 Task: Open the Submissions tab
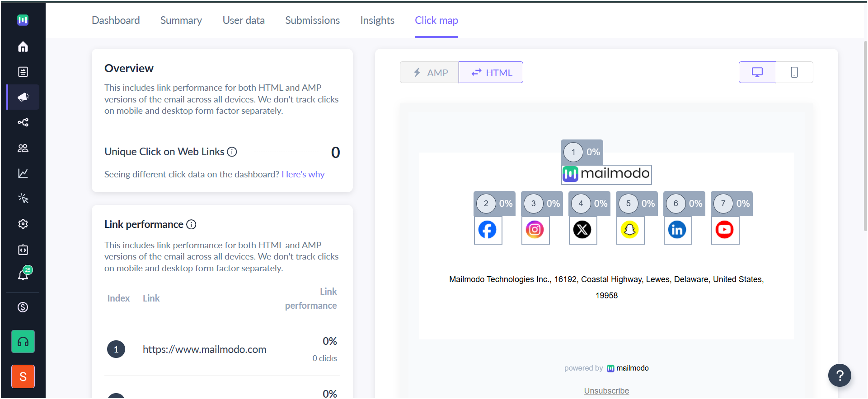(312, 20)
